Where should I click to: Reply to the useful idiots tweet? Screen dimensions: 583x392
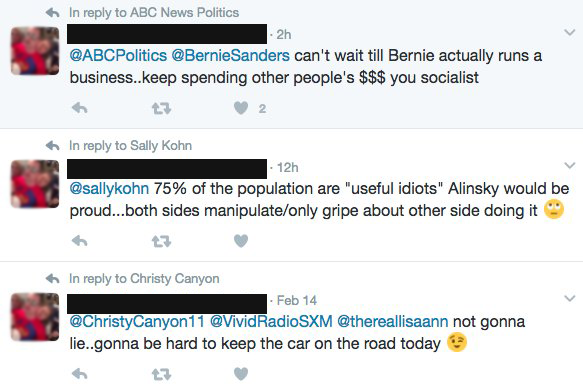pos(80,241)
